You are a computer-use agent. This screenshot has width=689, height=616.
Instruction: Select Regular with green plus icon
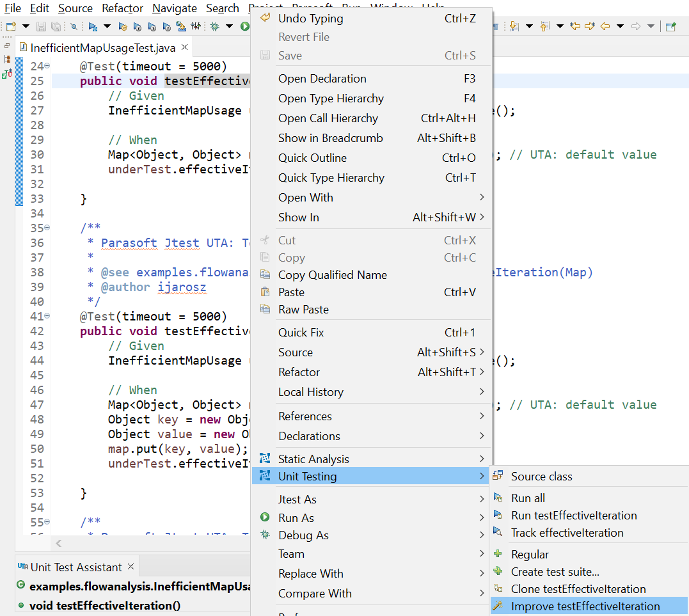pos(590,555)
